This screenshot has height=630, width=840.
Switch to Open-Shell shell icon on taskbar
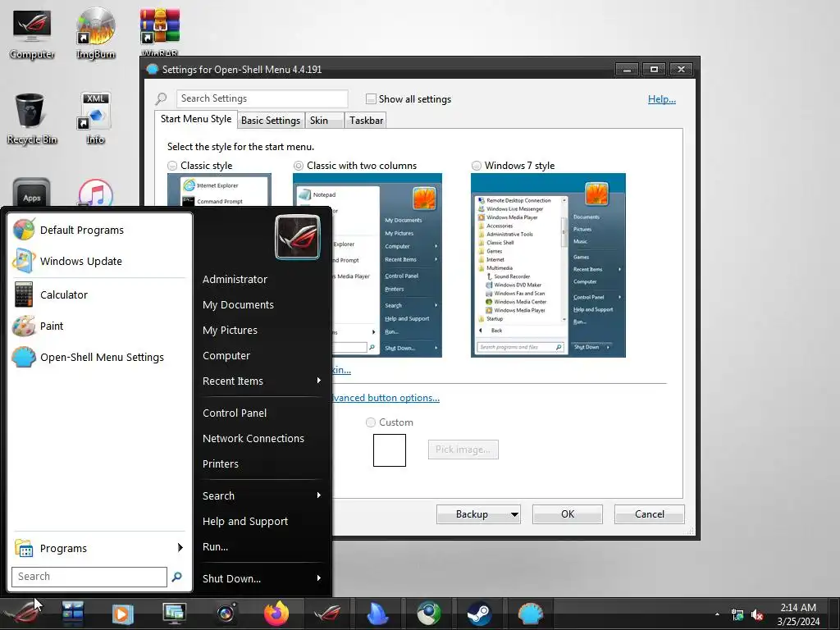pos(531,614)
